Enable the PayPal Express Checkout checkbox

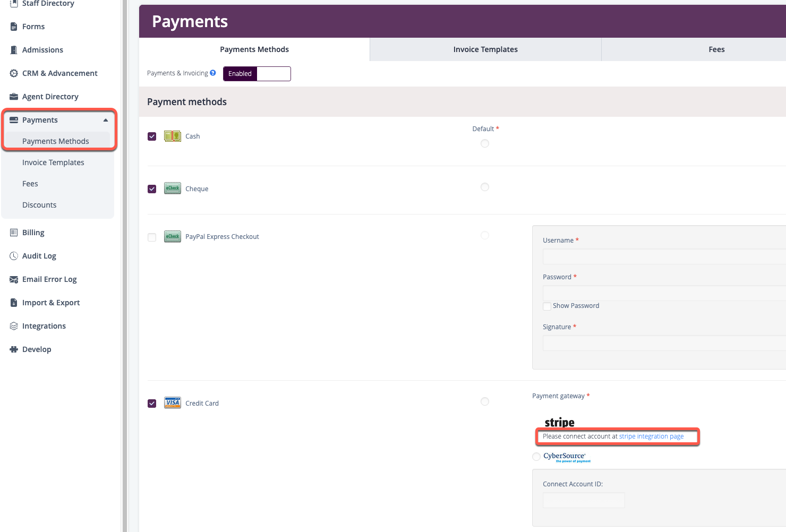coord(152,237)
